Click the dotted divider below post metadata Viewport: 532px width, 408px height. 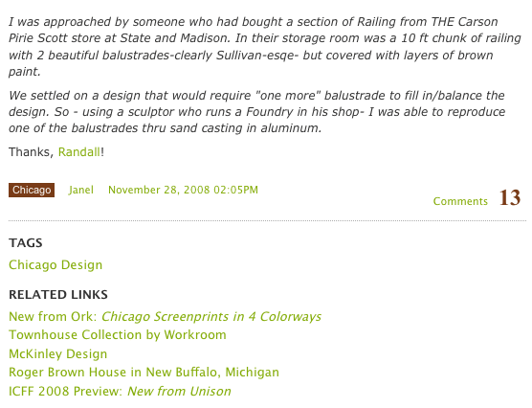point(267,221)
